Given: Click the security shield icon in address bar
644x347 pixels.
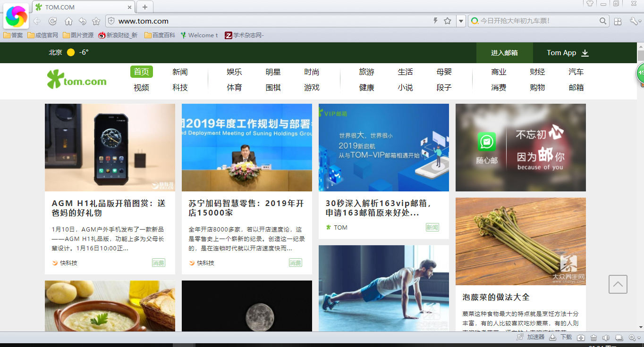Looking at the screenshot, I should point(111,21).
